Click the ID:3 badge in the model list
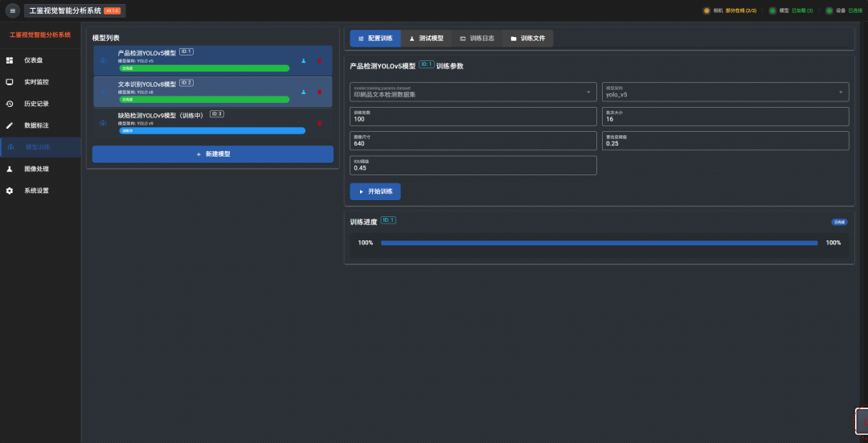 [x=216, y=113]
